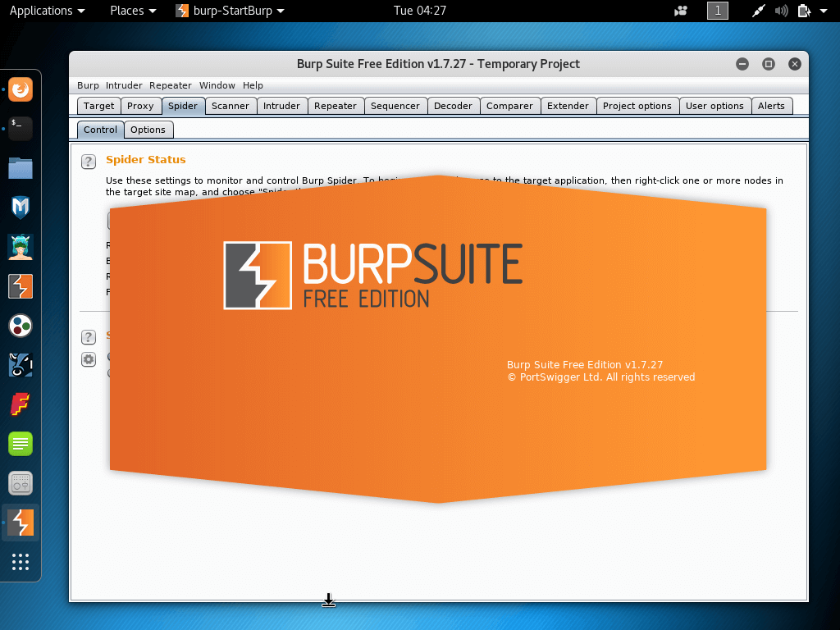Close the Burp Suite window

click(794, 64)
